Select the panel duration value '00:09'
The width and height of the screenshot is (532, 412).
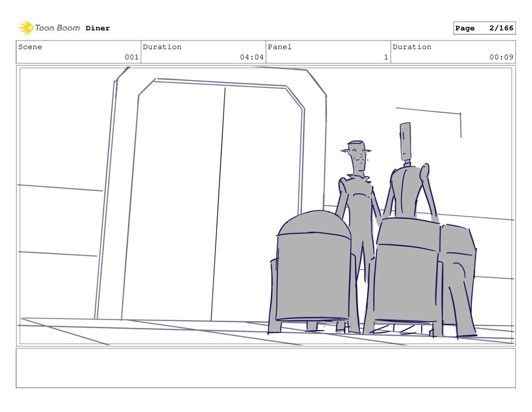click(x=501, y=57)
